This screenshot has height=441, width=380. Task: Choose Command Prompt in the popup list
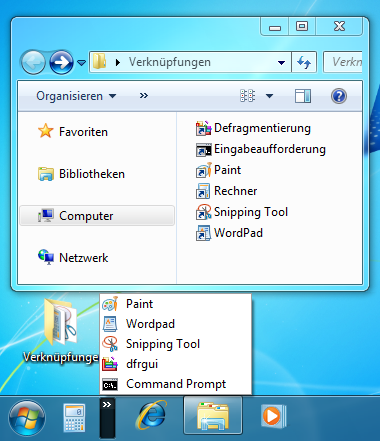[x=176, y=384]
